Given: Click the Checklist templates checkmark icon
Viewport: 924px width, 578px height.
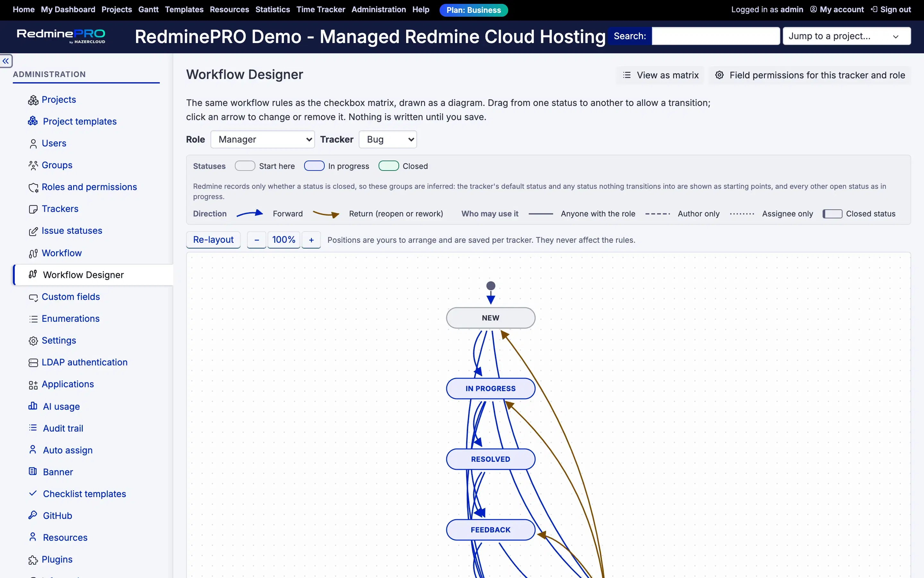Looking at the screenshot, I should click(x=33, y=493).
